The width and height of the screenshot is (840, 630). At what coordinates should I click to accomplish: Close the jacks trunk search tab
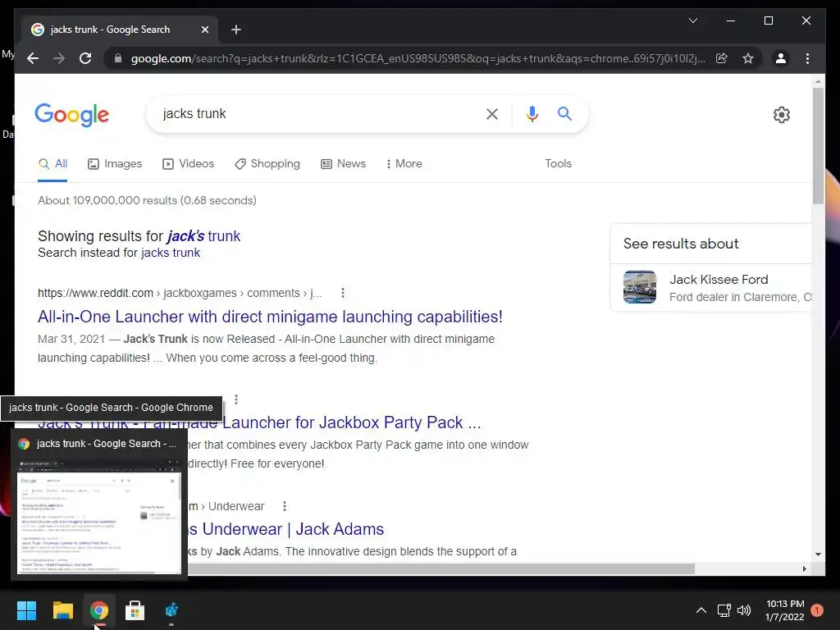point(204,30)
